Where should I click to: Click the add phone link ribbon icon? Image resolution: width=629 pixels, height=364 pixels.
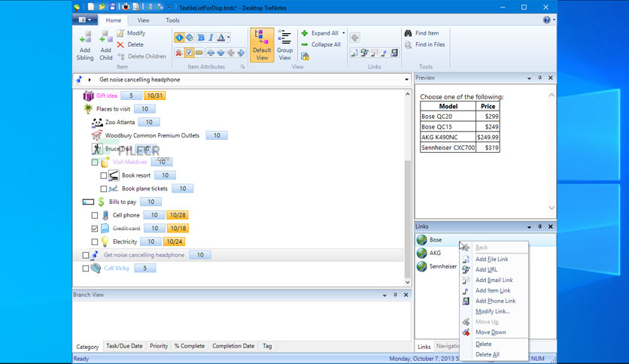click(x=394, y=53)
